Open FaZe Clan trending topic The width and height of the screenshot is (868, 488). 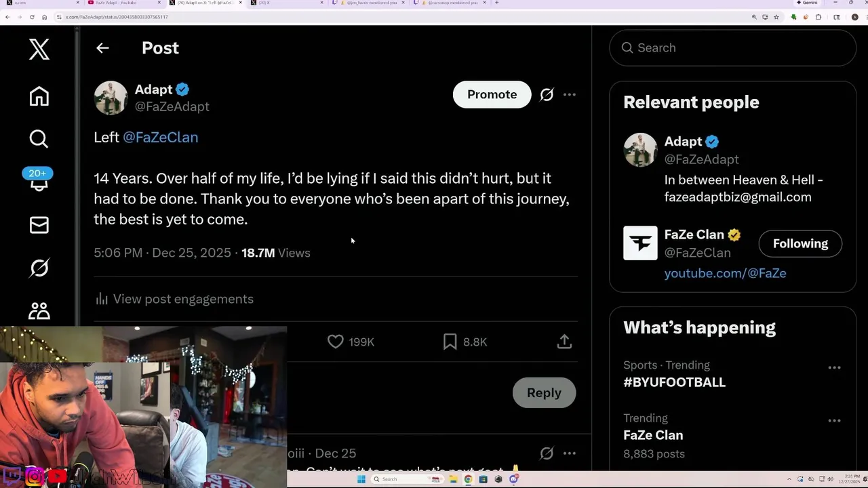[653, 435]
